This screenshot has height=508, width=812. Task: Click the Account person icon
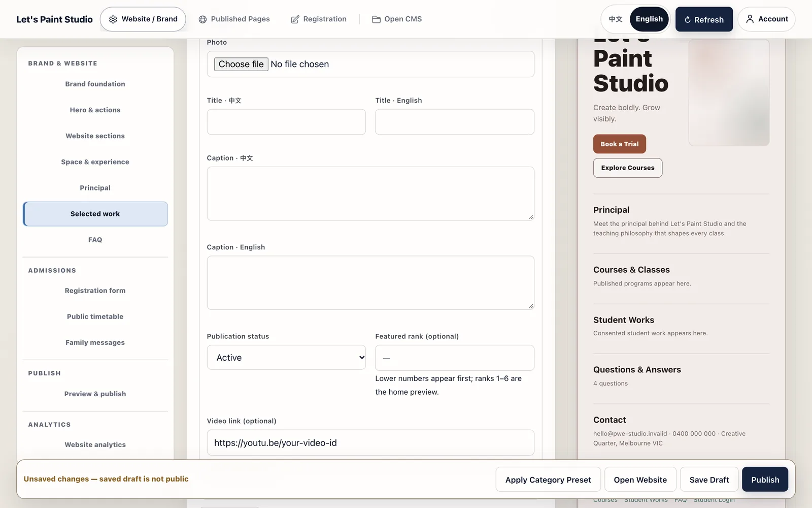click(750, 19)
